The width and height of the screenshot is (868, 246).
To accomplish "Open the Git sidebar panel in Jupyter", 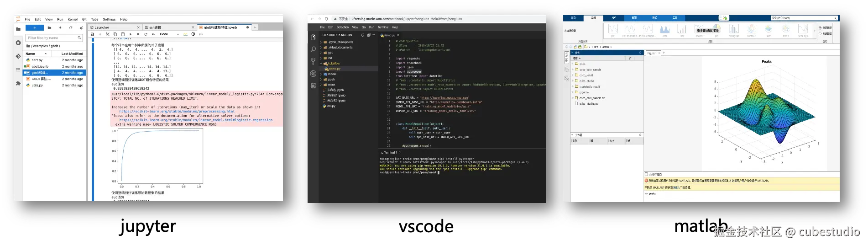I will (x=18, y=56).
